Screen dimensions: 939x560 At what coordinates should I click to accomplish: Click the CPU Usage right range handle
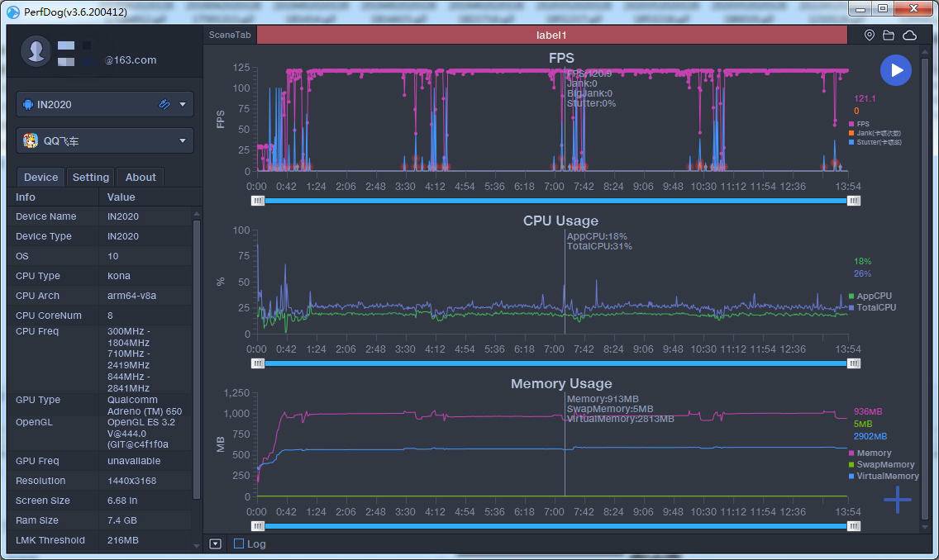(854, 363)
